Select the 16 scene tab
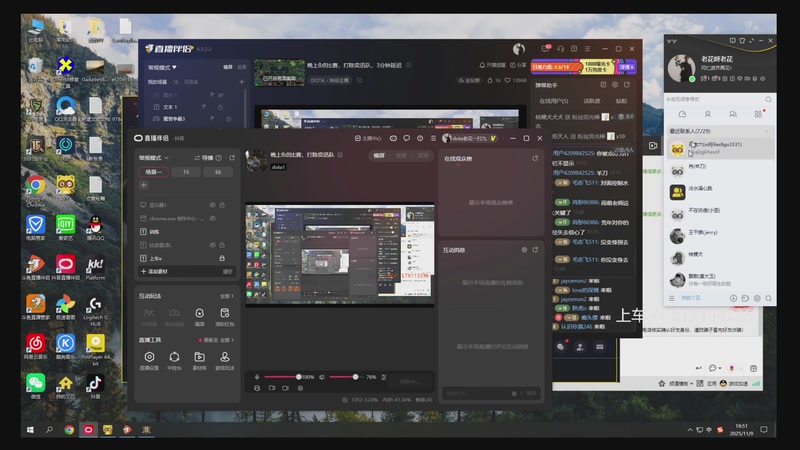Viewport: 800px width, 450px height. 186,172
